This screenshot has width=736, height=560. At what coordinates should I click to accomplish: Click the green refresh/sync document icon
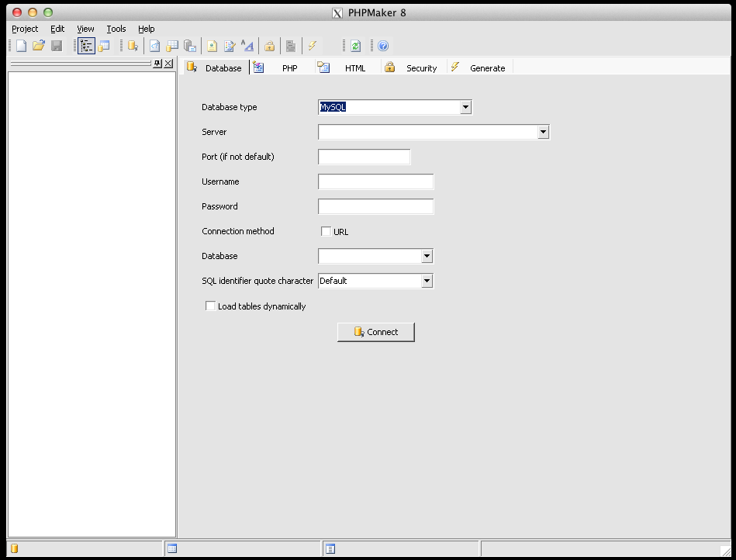[x=356, y=46]
